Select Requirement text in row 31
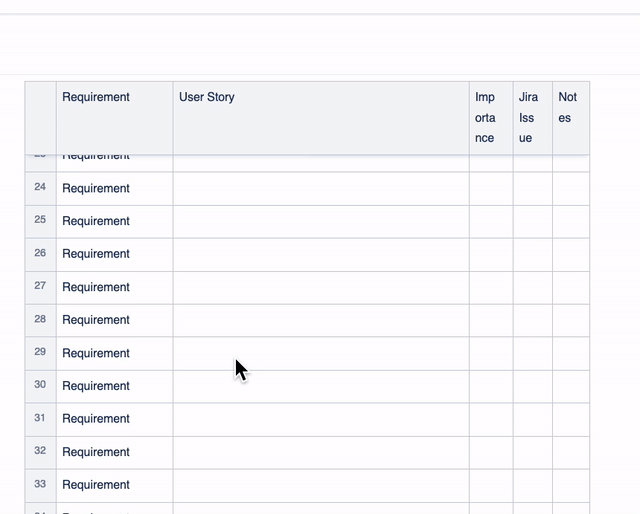 [96, 419]
